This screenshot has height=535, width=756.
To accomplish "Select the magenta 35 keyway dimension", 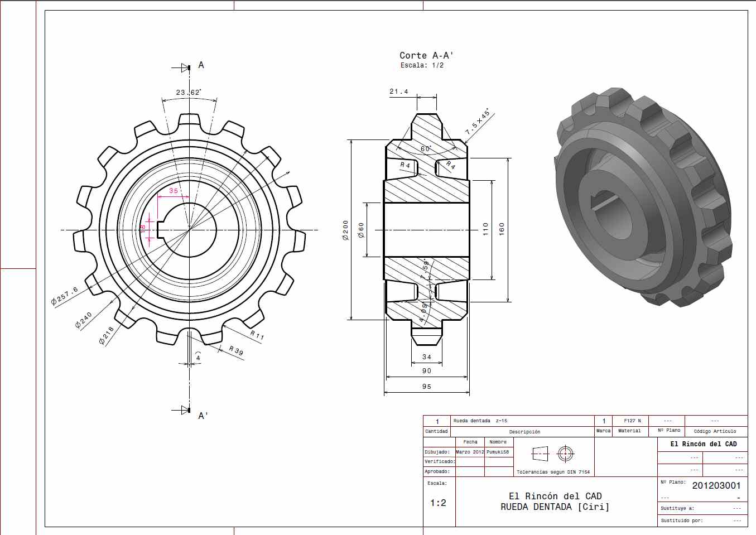I will click(x=174, y=191).
